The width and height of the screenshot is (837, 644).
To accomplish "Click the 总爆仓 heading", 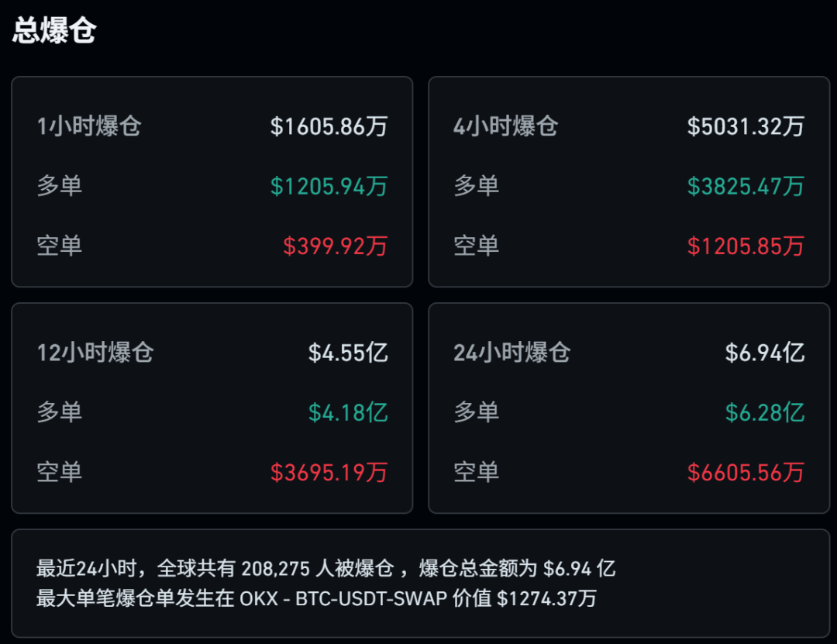I will (54, 31).
